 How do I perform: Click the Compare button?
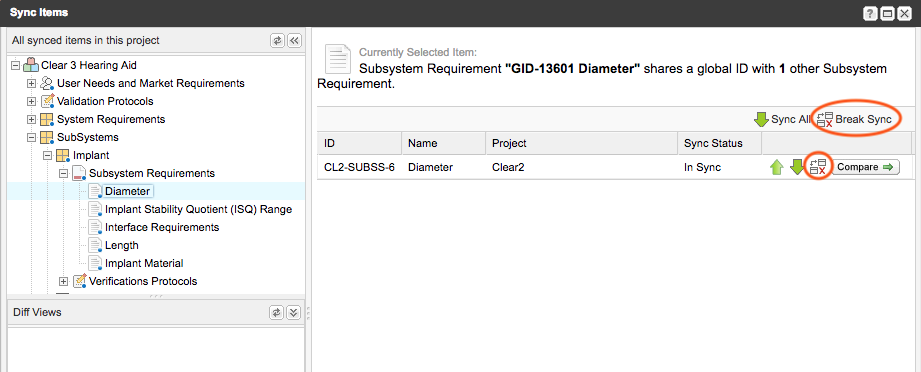point(865,167)
